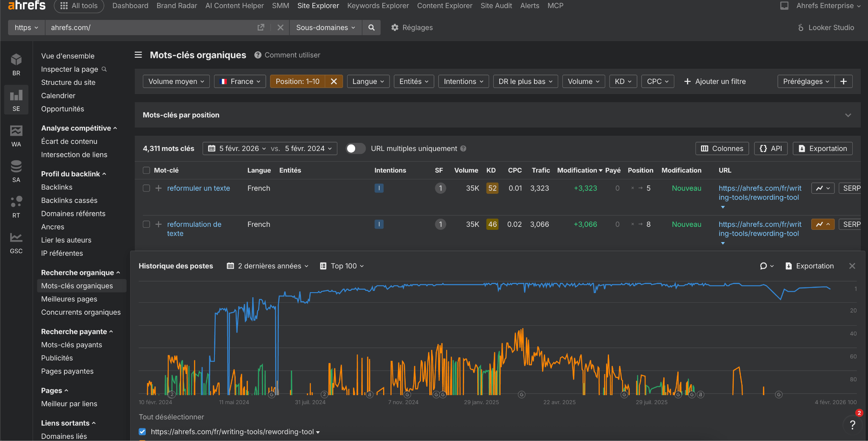Viewport: 868px width, 441px height.
Task: Click the search magnifier icon in URL bar
Action: 371,28
